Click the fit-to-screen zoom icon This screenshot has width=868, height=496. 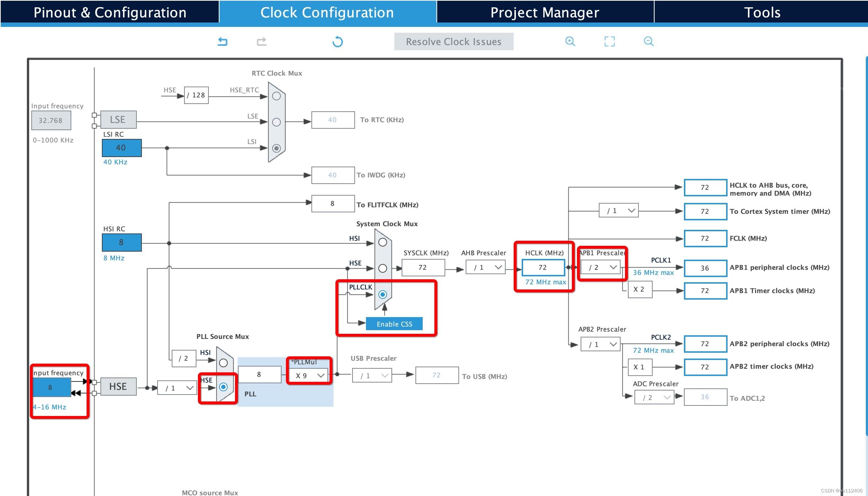[x=609, y=41]
